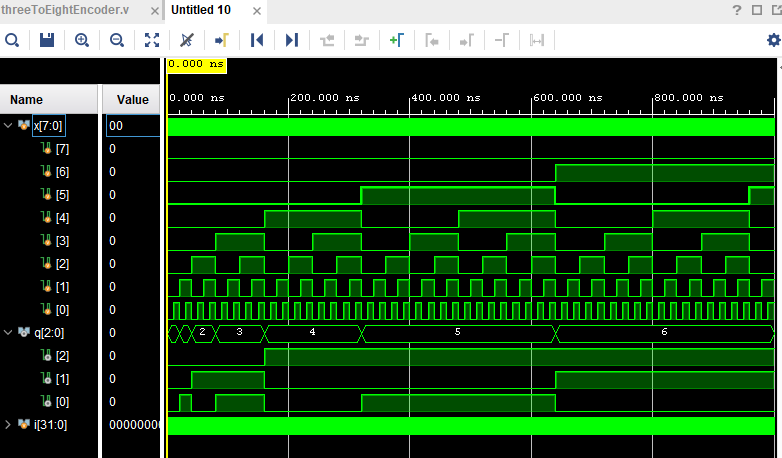Click the Value column header
This screenshot has width=782, height=458.
pos(132,99)
